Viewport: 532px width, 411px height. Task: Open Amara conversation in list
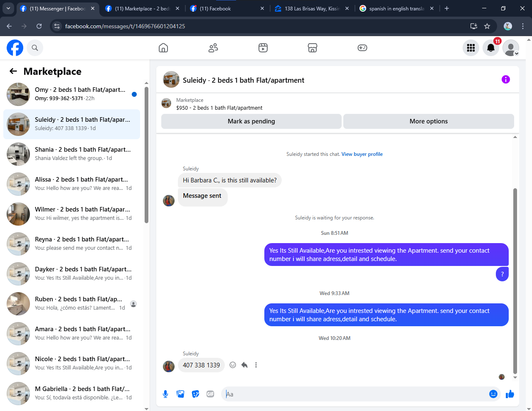point(71,334)
